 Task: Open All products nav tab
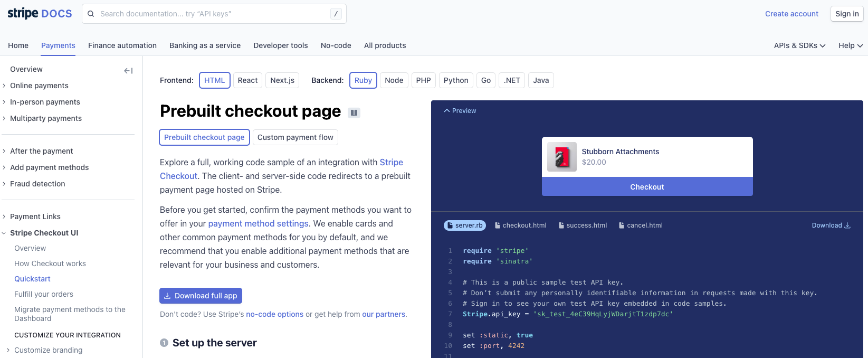click(385, 45)
